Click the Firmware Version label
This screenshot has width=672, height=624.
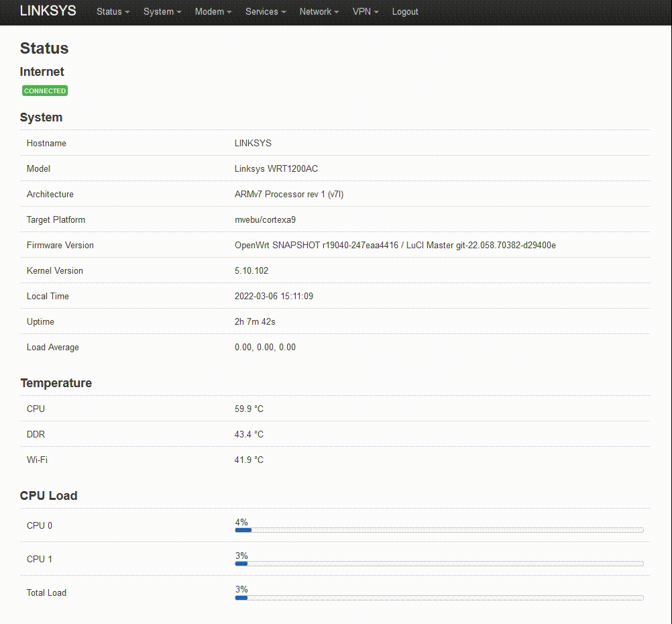coord(60,246)
